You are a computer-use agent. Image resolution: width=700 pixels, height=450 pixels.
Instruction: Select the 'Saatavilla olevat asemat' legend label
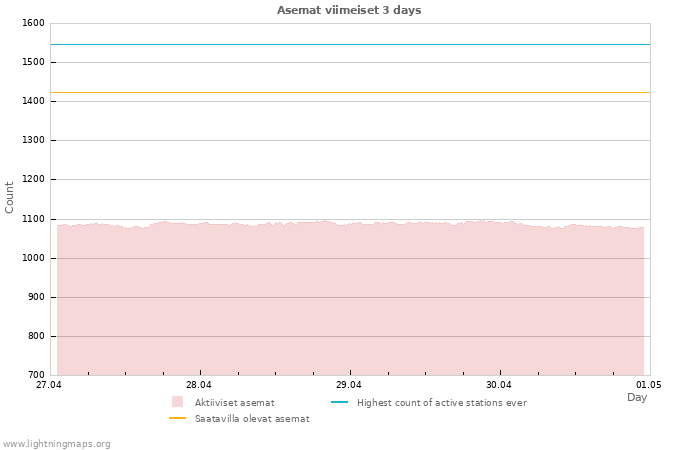pos(252,419)
